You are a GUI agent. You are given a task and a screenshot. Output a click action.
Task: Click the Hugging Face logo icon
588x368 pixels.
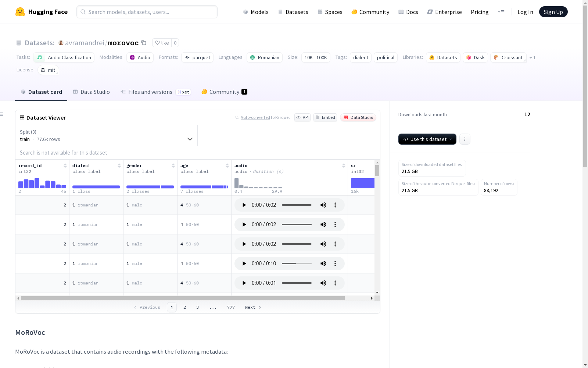pos(20,12)
